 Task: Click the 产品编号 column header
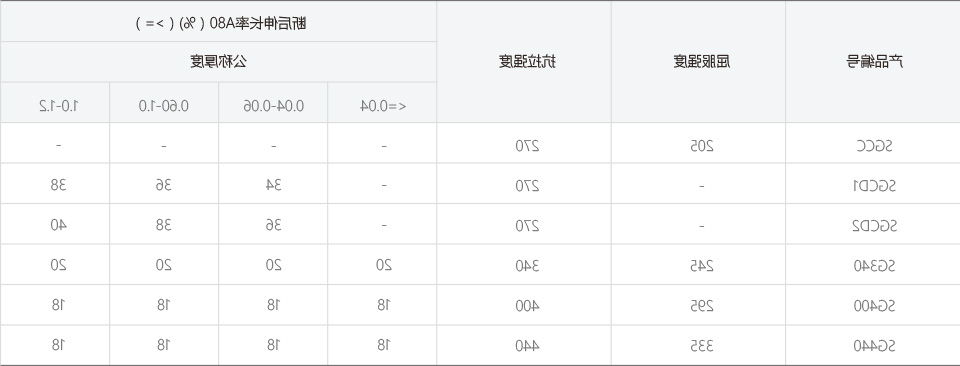pyautogui.click(x=872, y=62)
